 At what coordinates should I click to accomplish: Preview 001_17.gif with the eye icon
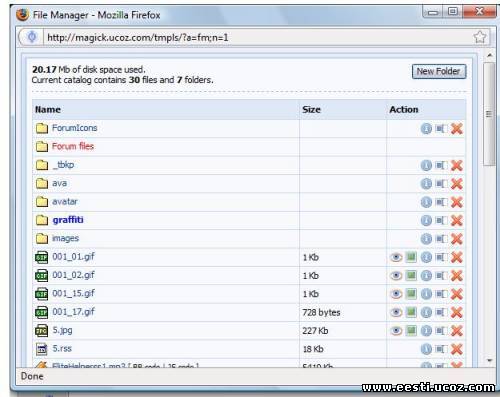tap(396, 312)
